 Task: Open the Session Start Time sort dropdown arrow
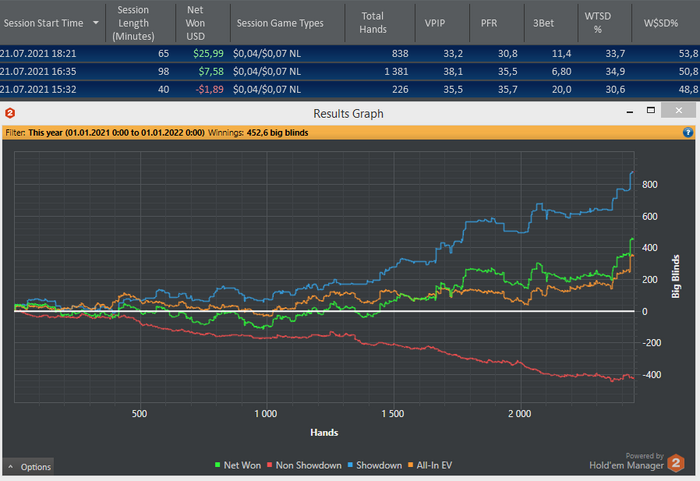pyautogui.click(x=96, y=22)
